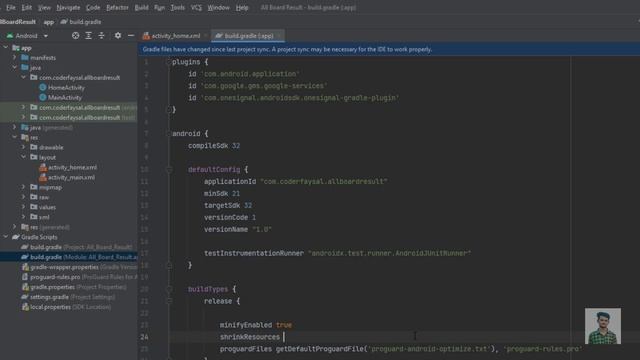Expand the raw folder
The width and height of the screenshot is (640, 360).
24,197
